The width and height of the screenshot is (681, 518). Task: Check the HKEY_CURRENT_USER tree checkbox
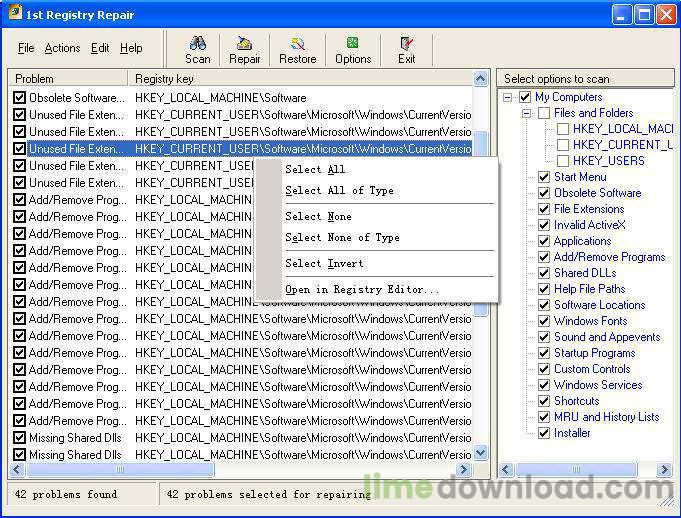[x=563, y=145]
